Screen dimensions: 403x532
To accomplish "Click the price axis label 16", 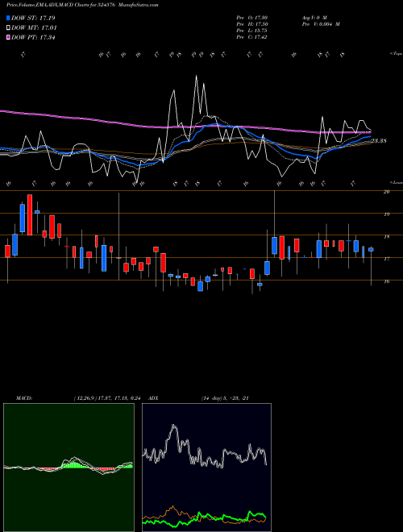I will click(x=386, y=281).
